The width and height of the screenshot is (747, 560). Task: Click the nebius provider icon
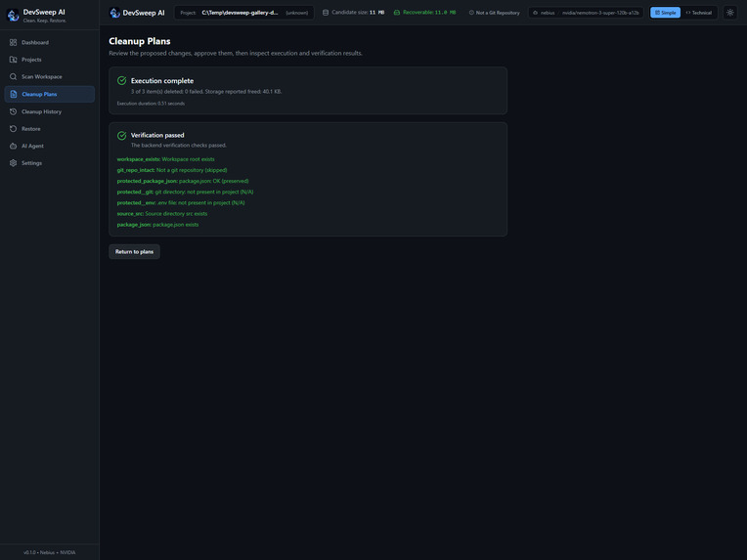point(535,13)
